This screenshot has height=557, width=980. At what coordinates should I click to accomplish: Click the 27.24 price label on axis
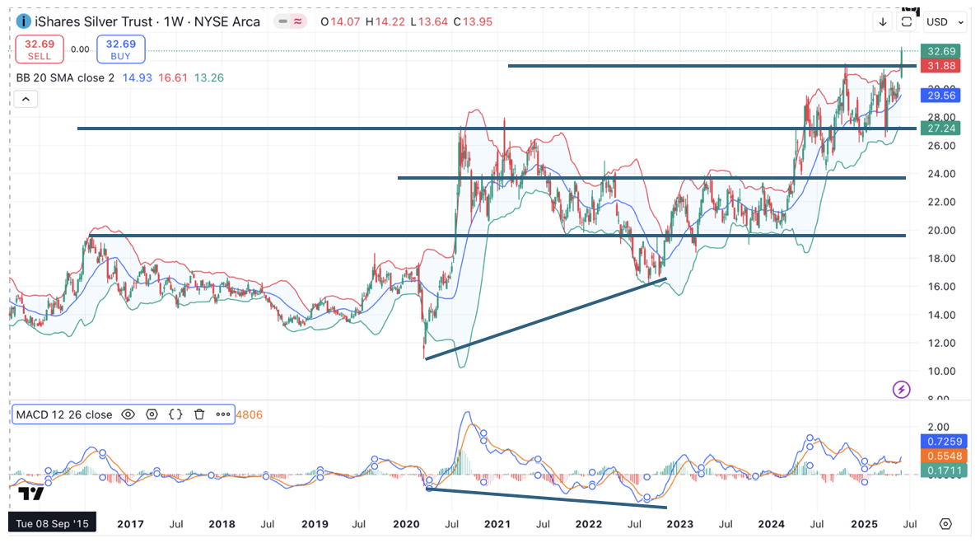click(x=940, y=129)
